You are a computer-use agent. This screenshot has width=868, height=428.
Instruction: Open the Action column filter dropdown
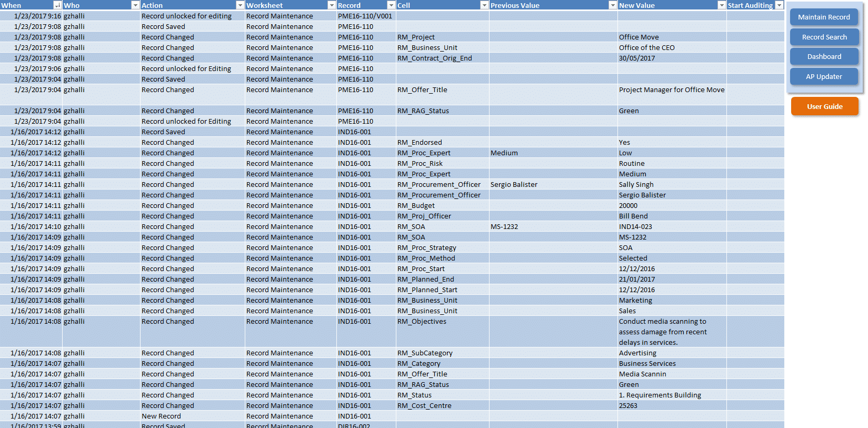click(x=240, y=5)
